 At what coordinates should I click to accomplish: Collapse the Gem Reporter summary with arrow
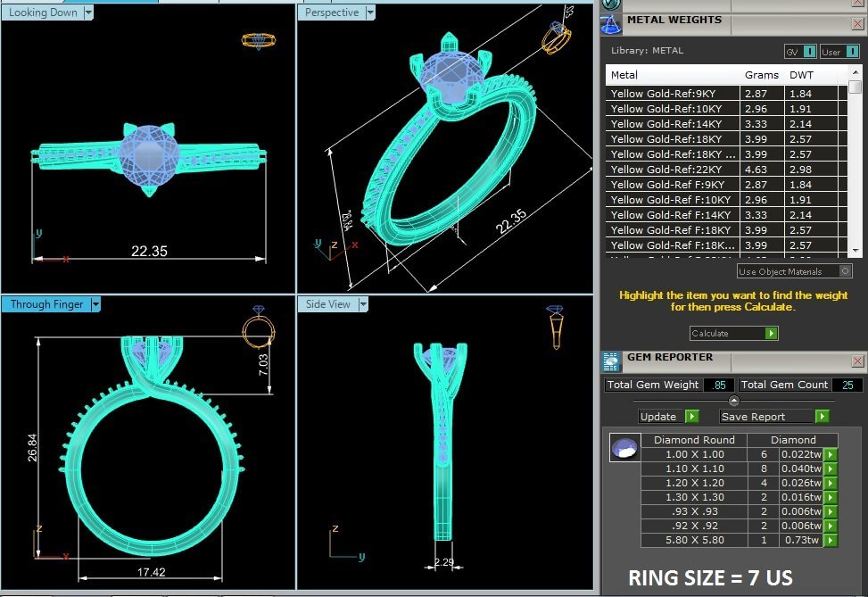(734, 401)
